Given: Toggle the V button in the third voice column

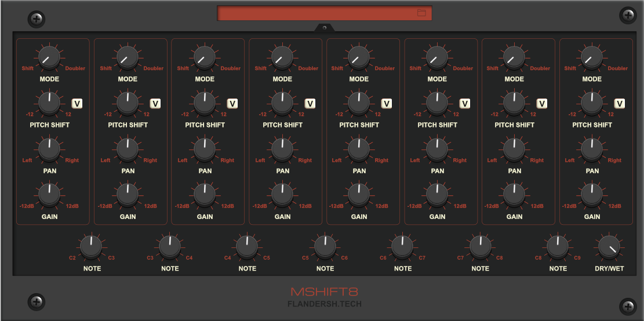Looking at the screenshot, I should point(232,104).
